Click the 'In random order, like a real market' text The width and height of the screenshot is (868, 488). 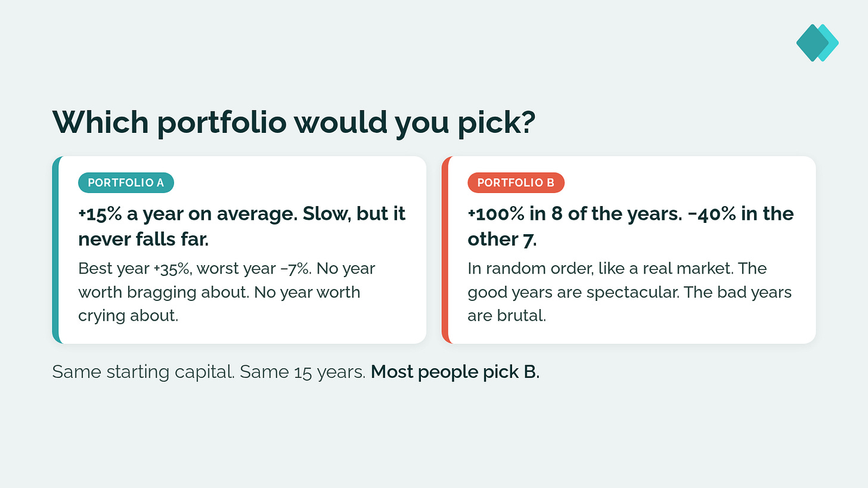tap(600, 268)
